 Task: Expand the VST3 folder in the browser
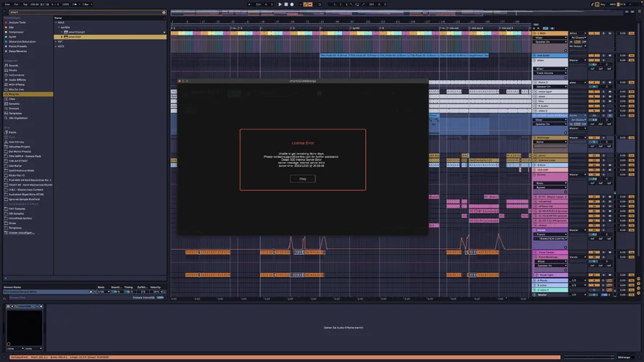pyautogui.click(x=57, y=46)
